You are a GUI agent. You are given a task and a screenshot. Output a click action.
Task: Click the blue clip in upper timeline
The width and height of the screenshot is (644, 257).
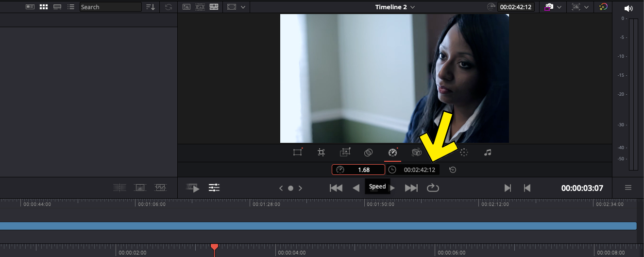318,226
